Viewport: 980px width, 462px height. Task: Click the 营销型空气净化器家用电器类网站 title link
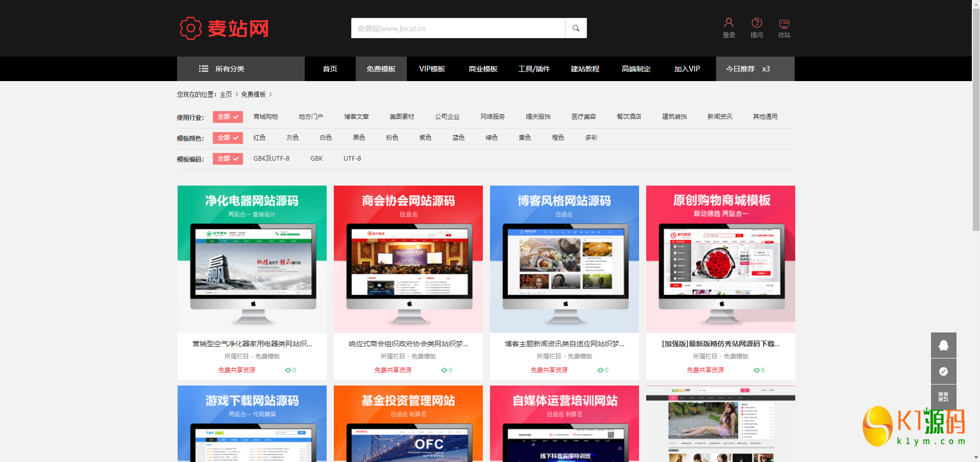click(x=252, y=344)
